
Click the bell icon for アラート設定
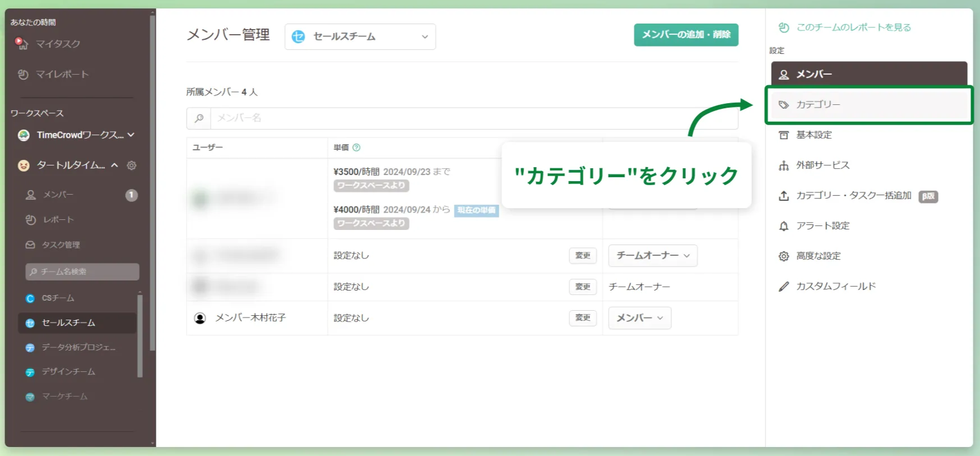click(784, 226)
